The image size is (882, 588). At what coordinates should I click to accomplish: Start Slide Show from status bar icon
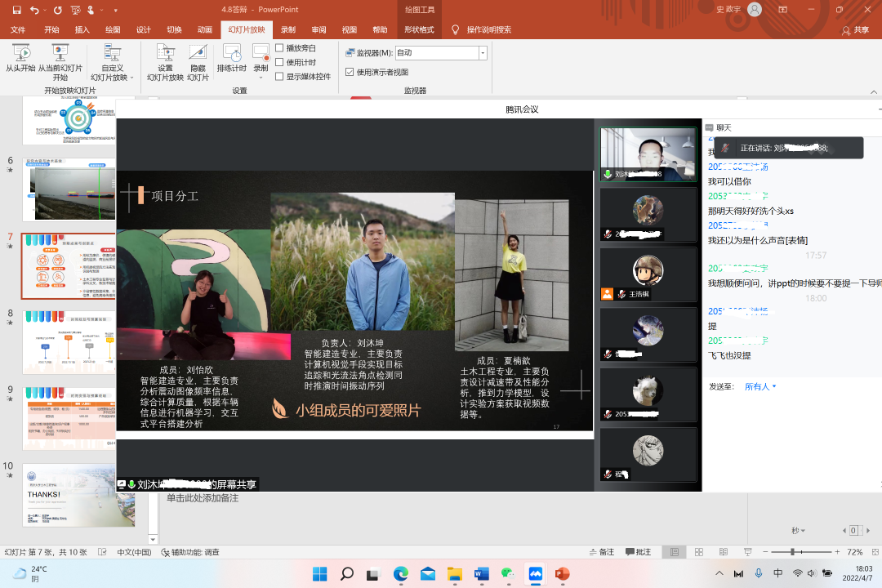(747, 552)
